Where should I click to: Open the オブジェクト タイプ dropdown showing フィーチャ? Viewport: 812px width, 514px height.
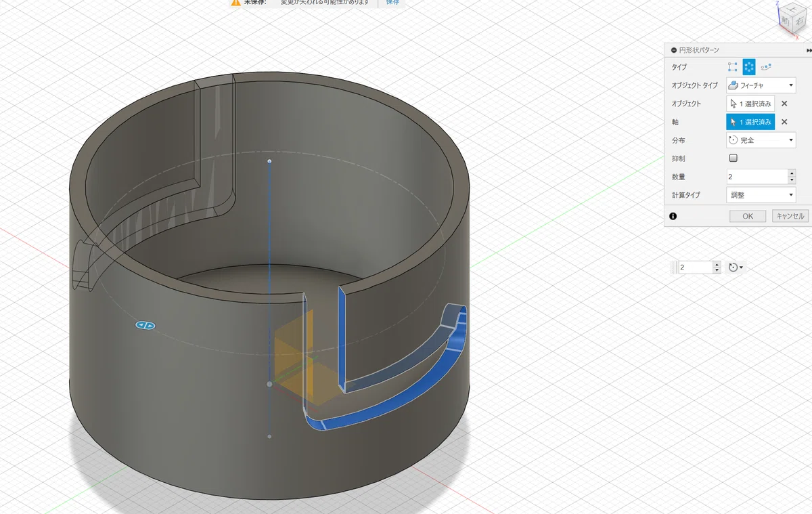[761, 85]
